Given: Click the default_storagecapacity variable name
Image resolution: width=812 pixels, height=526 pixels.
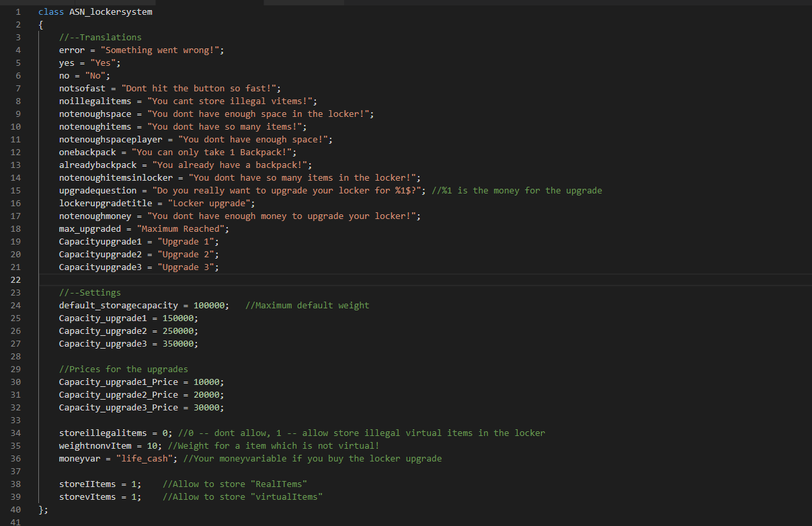Looking at the screenshot, I should 118,306.
